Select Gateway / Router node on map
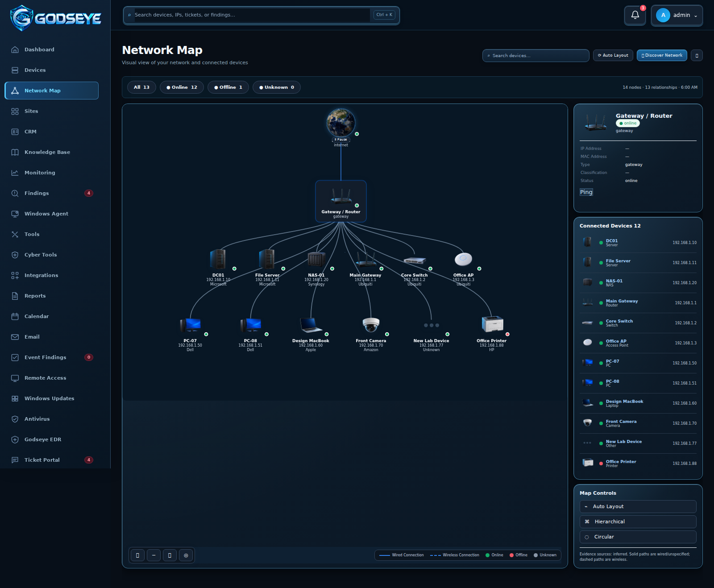 341,201
